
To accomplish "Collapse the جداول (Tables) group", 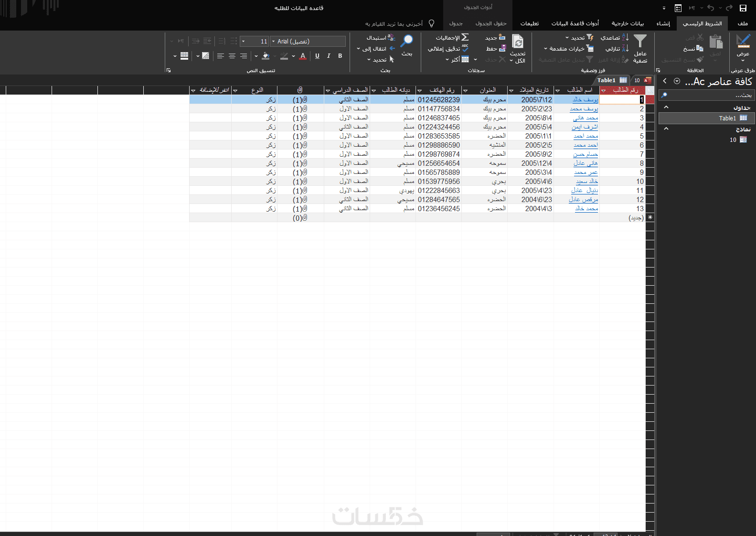I will pyautogui.click(x=666, y=107).
